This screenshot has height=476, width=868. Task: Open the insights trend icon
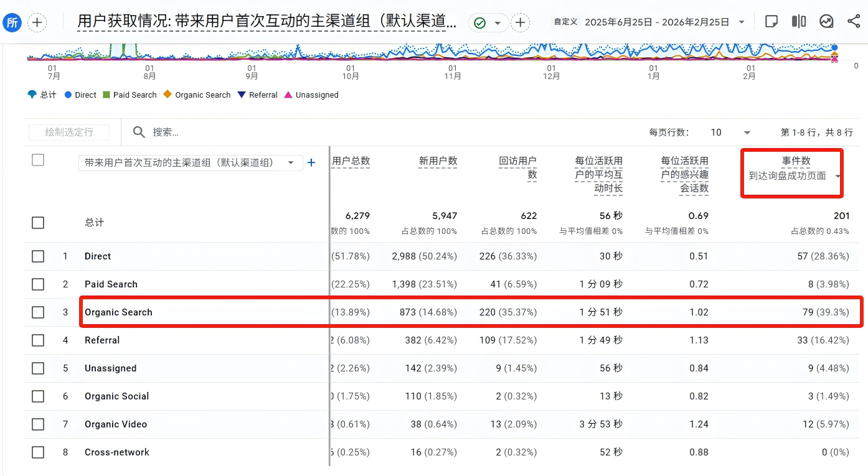826,22
